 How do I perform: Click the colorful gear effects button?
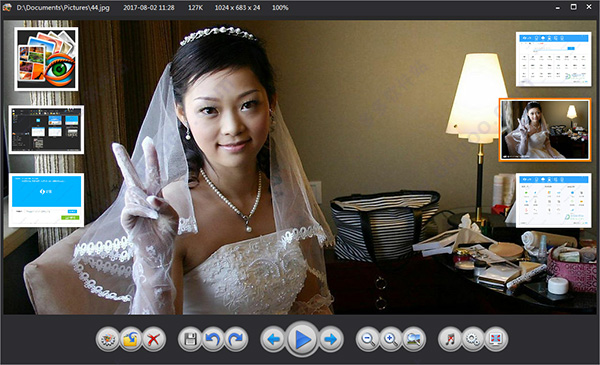coord(108,339)
